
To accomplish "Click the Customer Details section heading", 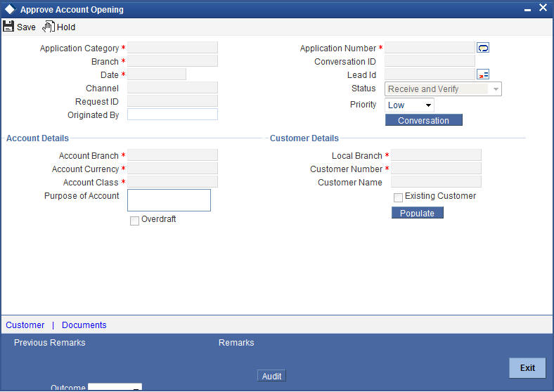I will 304,138.
